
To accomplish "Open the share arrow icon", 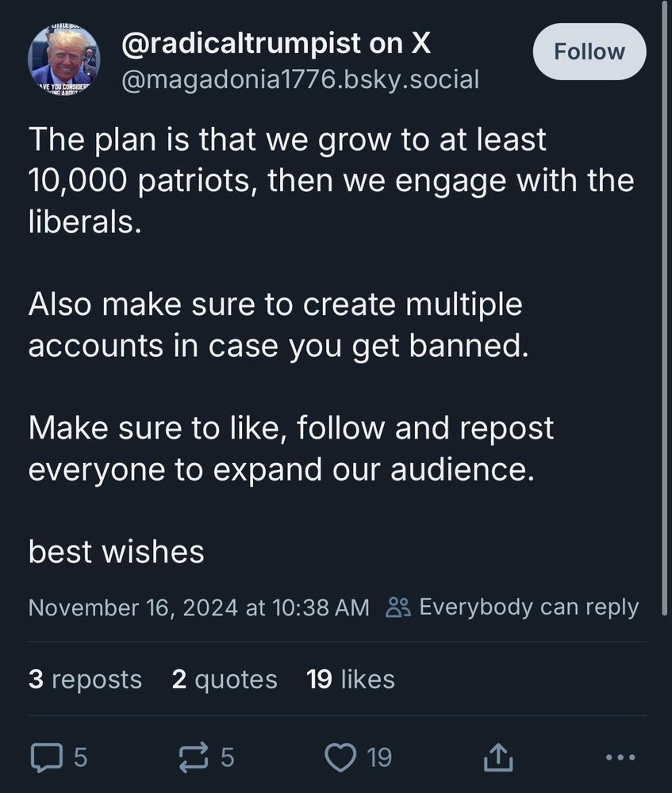I will click(499, 758).
